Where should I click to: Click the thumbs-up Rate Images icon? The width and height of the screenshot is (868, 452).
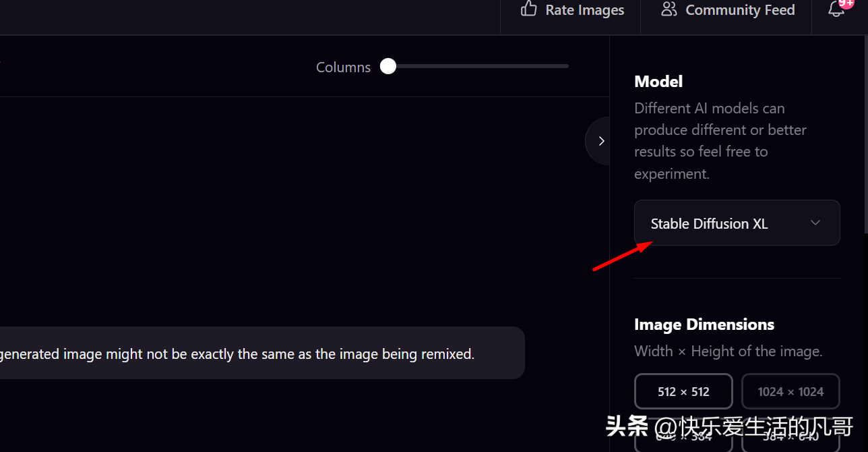coord(529,9)
